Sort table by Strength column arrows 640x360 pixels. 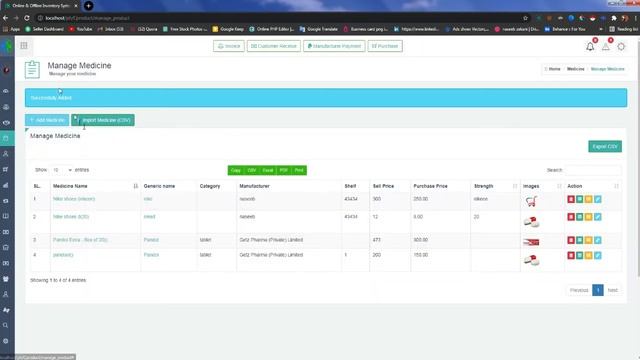(x=515, y=186)
